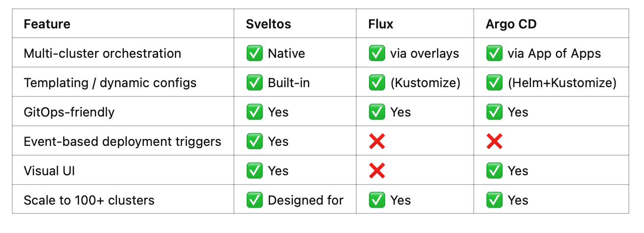Click the 'Event-based deployment triggers' row label
This screenshot has height=233, width=644.
click(122, 141)
